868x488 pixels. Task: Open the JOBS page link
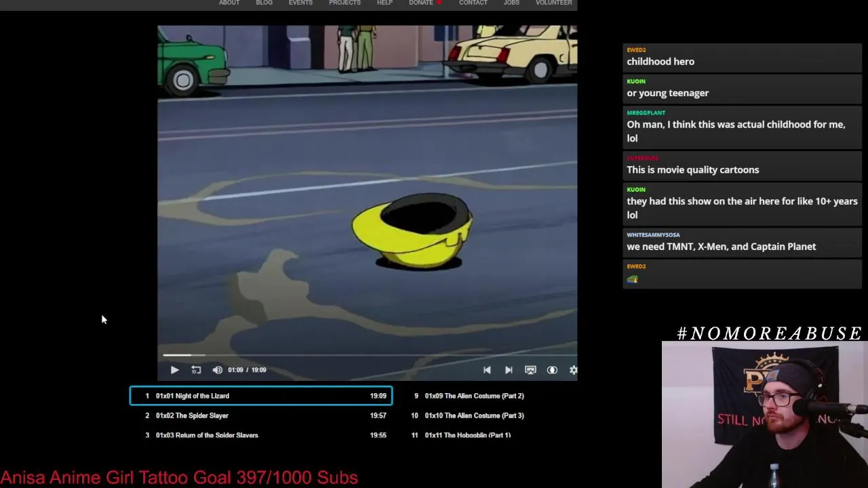tap(511, 3)
